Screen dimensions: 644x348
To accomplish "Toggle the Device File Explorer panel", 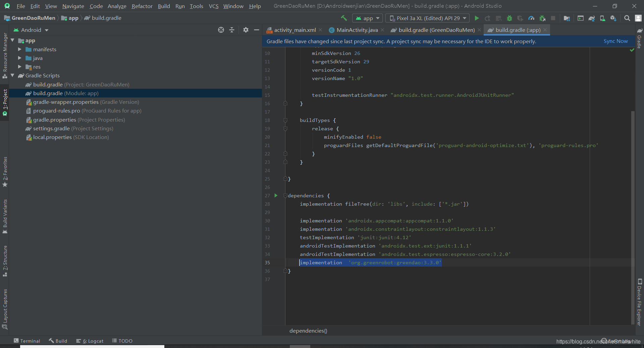I will (x=639, y=302).
